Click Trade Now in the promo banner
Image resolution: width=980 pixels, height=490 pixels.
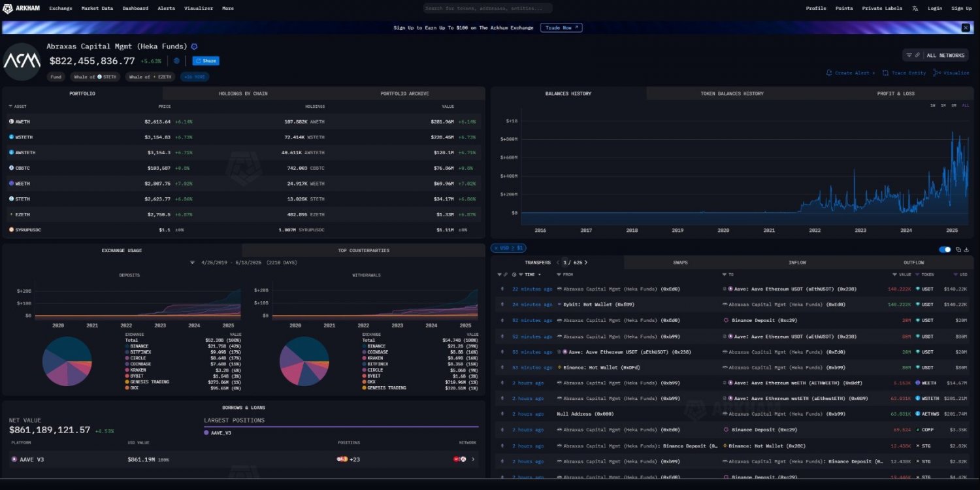click(561, 27)
